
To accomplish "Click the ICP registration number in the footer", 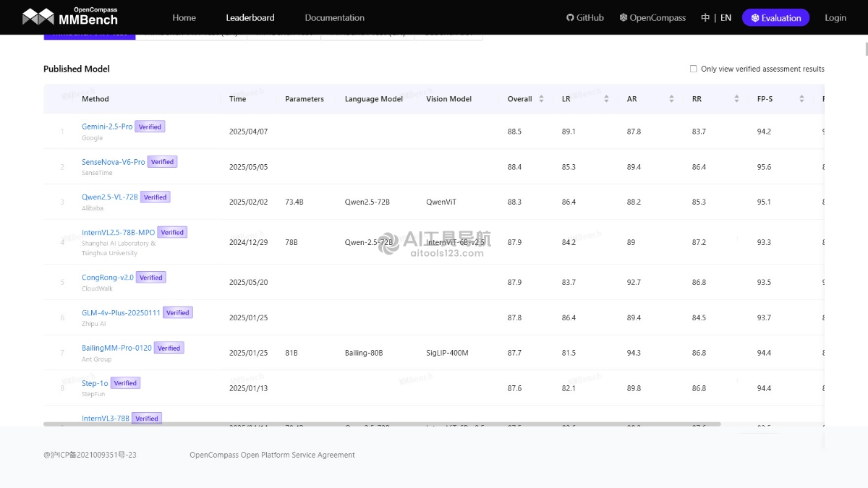I will point(90,455).
